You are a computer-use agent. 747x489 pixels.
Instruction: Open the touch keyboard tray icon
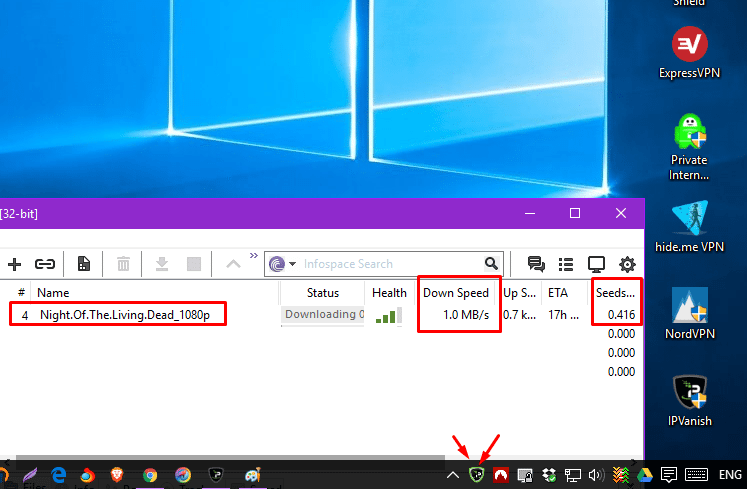point(696,475)
